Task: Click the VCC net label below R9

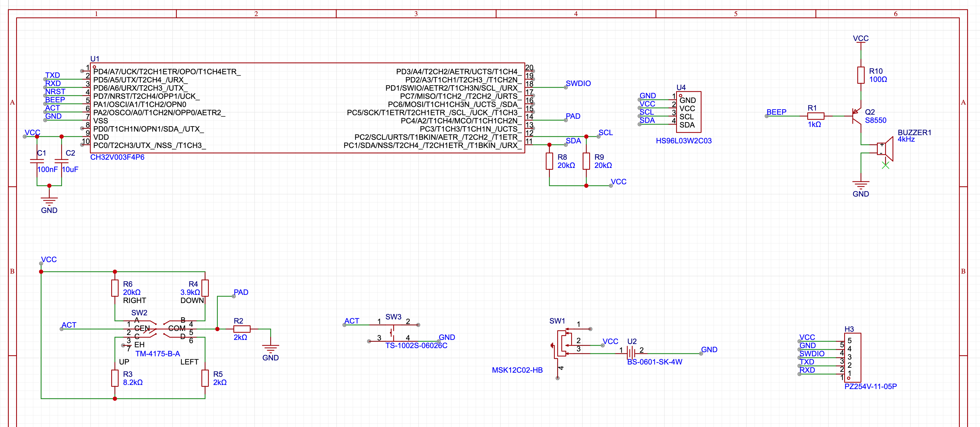Action: [x=618, y=182]
